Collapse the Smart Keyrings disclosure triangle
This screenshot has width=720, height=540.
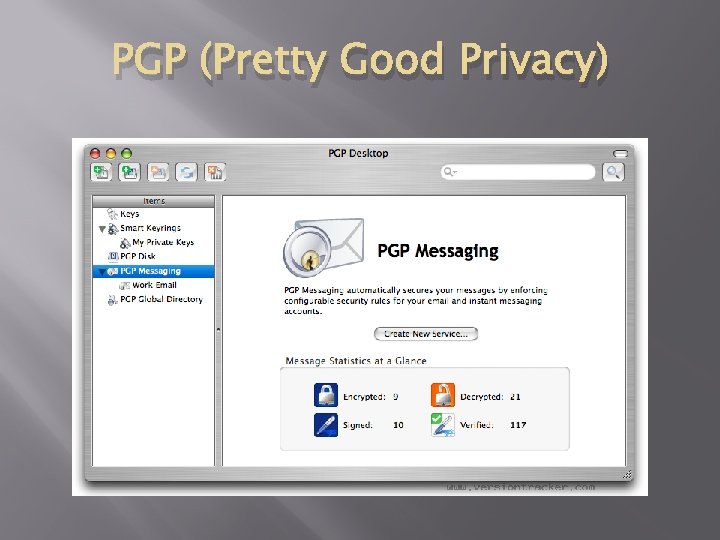coord(102,229)
